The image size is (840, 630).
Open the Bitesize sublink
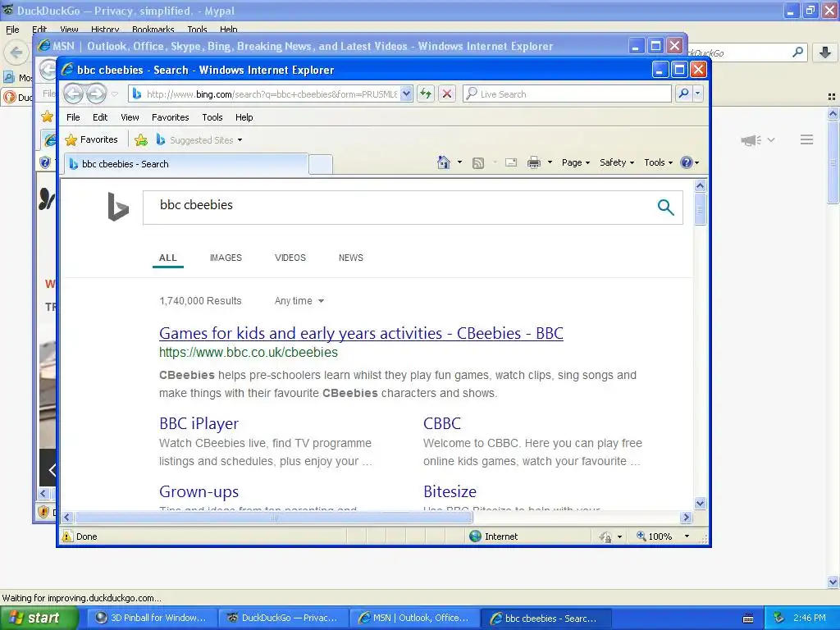click(x=450, y=491)
